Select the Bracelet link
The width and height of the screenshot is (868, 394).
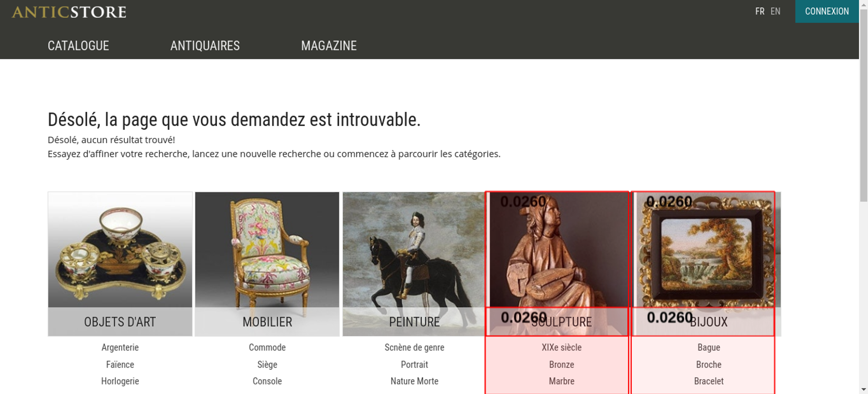pos(709,381)
